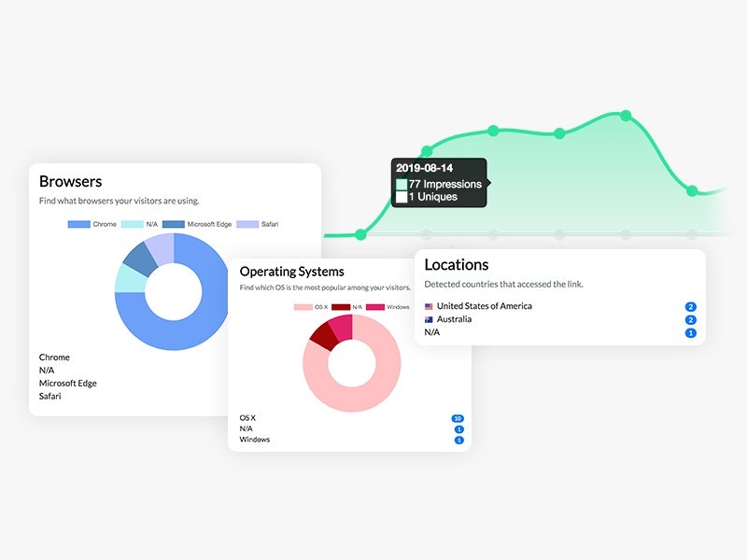Toggle the Safari legend swatch
Screen dimensions: 747x560
pos(247,224)
